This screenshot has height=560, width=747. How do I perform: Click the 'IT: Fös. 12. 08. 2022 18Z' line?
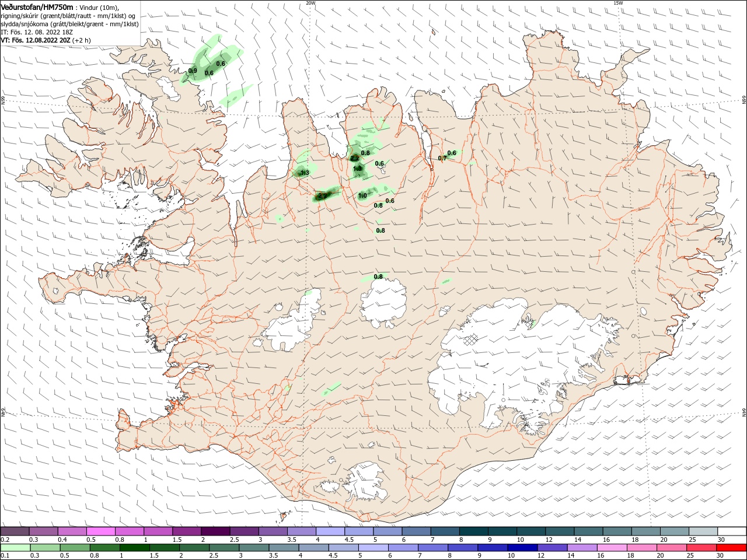click(x=37, y=32)
